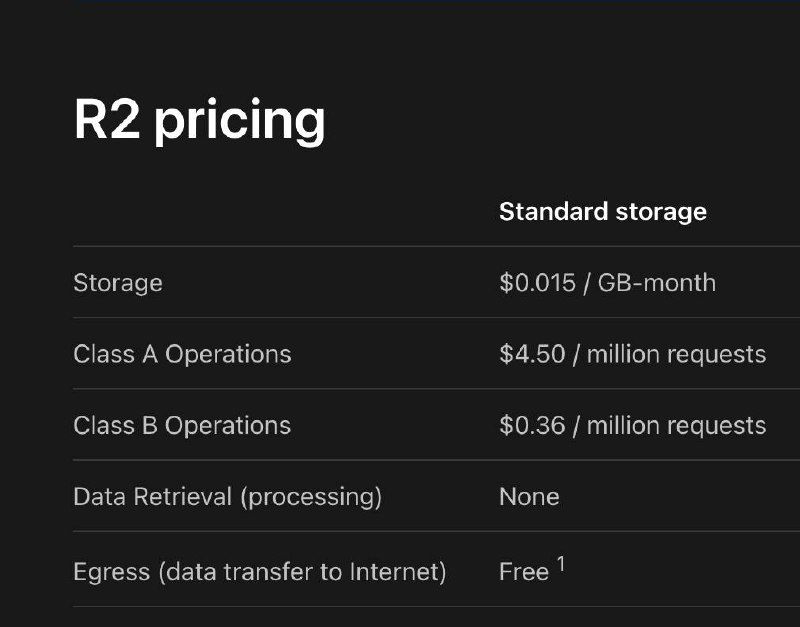Select the Standard storage column header
The height and width of the screenshot is (627, 800).
(602, 212)
